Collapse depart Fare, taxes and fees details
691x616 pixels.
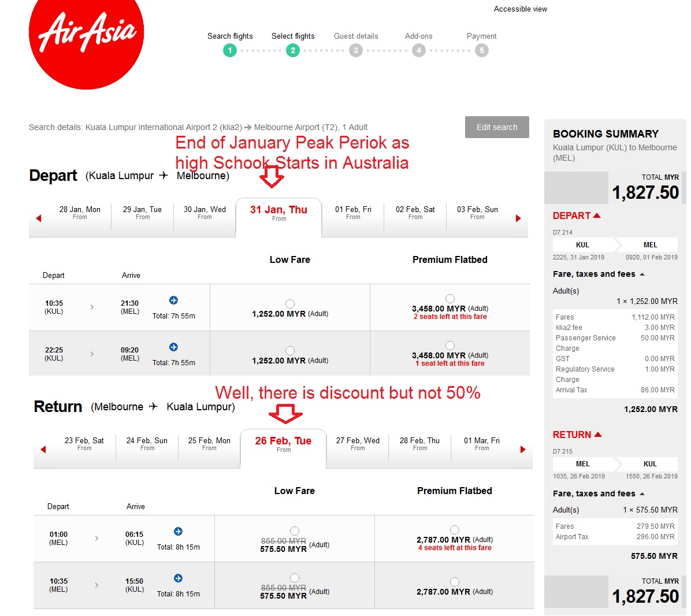[642, 274]
